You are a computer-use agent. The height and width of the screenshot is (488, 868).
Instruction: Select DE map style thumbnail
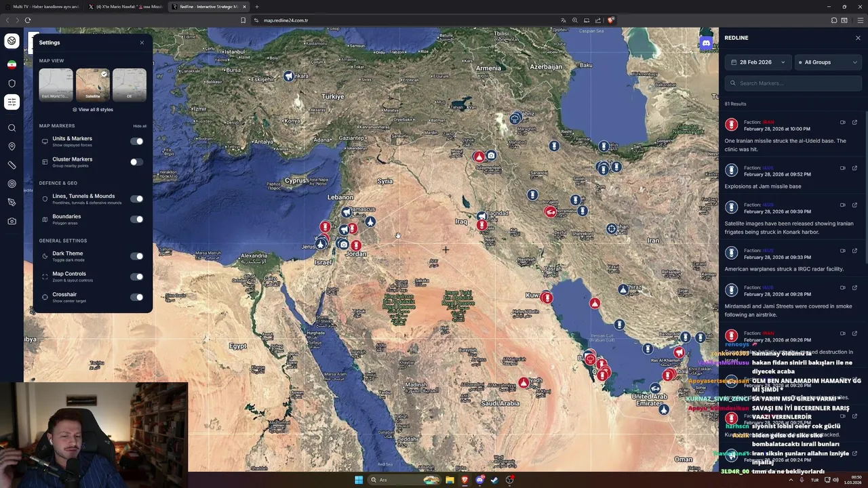tap(130, 85)
